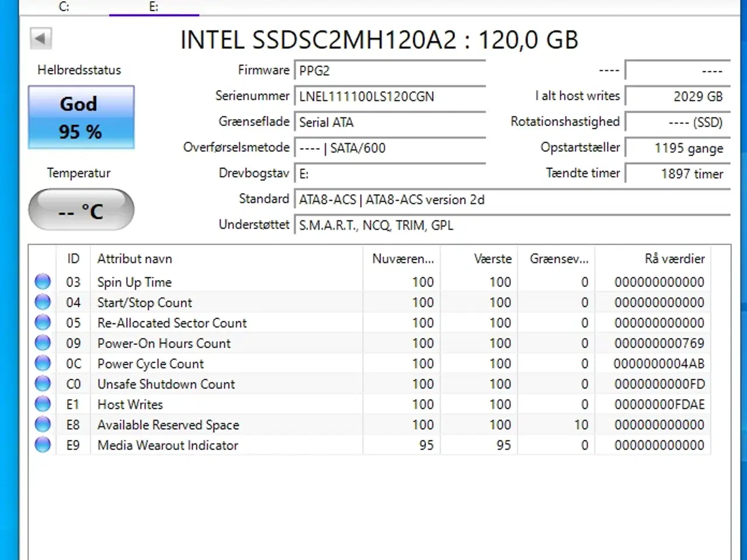Screen dimensions: 747x560
Task: Click raw value 0000000004AB
Action: [659, 363]
